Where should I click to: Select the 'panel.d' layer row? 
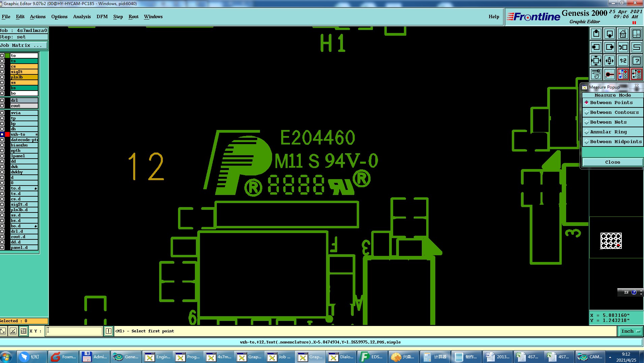click(24, 247)
